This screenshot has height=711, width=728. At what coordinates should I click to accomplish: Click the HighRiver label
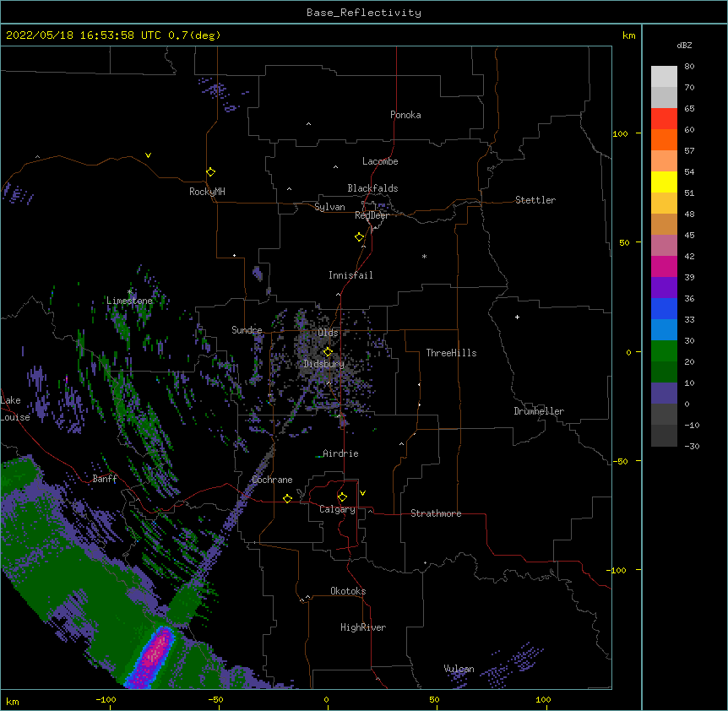[x=363, y=627]
